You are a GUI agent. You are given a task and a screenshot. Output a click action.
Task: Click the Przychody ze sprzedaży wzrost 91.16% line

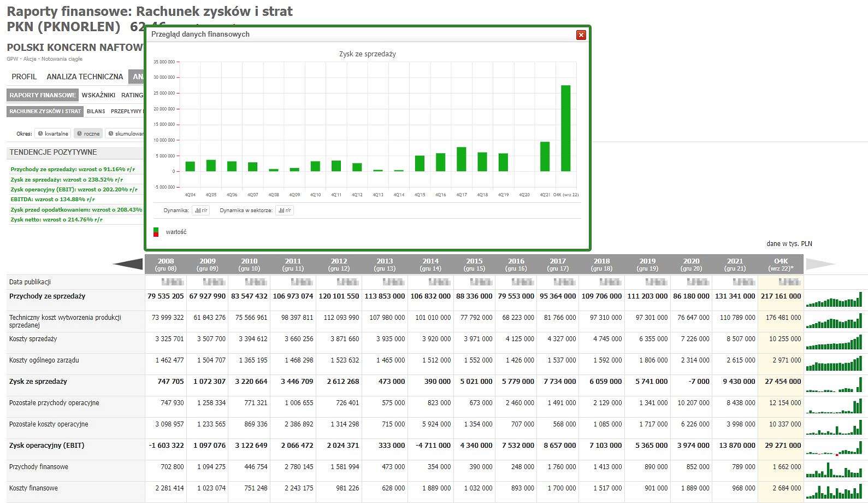73,169
